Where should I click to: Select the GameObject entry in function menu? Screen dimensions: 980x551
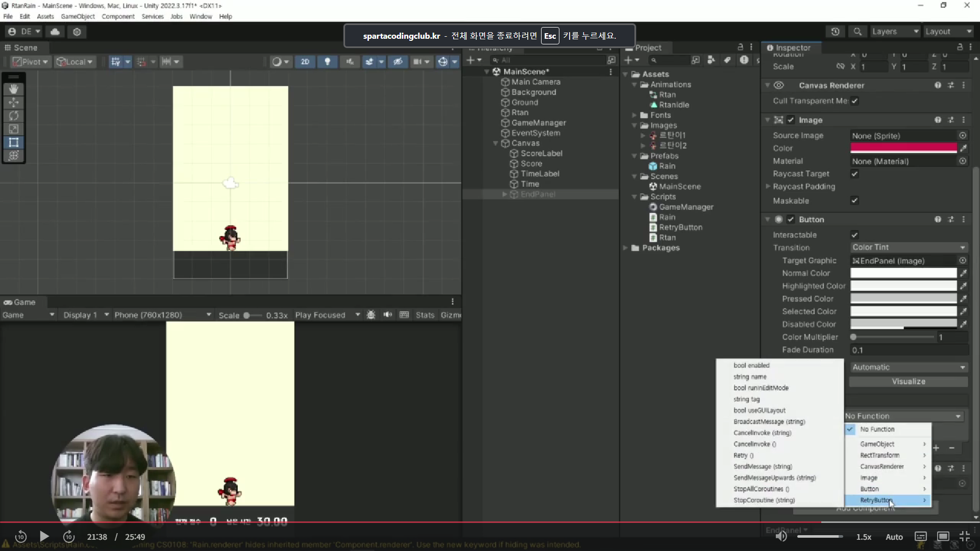[x=888, y=444]
